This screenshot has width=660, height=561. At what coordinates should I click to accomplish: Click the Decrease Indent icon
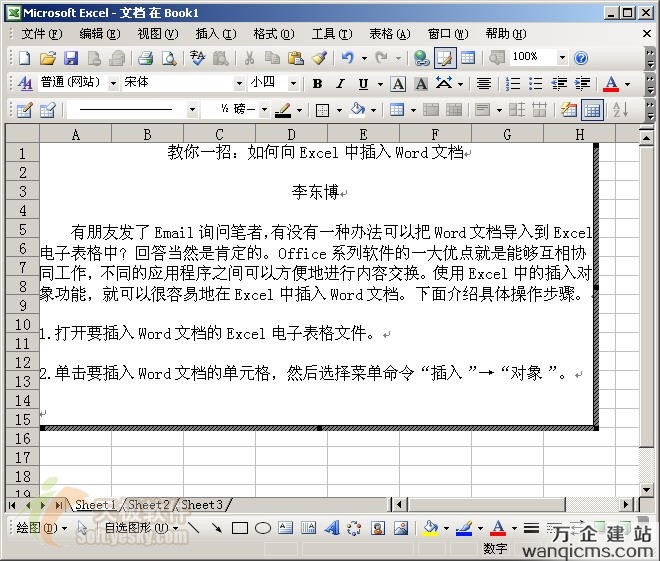pos(559,84)
